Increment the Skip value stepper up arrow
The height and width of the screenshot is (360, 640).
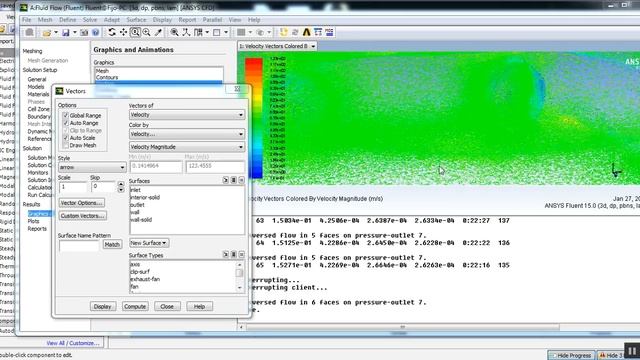pyautogui.click(x=121, y=184)
